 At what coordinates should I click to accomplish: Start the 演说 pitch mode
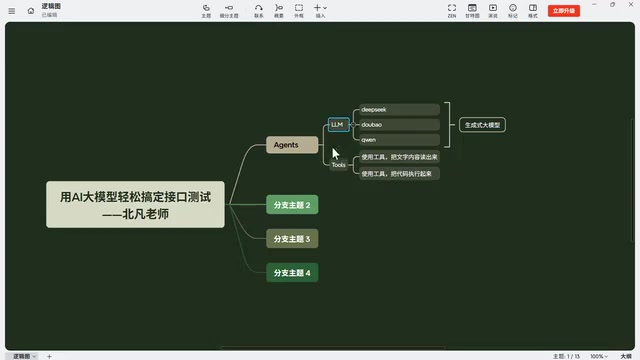pos(493,11)
